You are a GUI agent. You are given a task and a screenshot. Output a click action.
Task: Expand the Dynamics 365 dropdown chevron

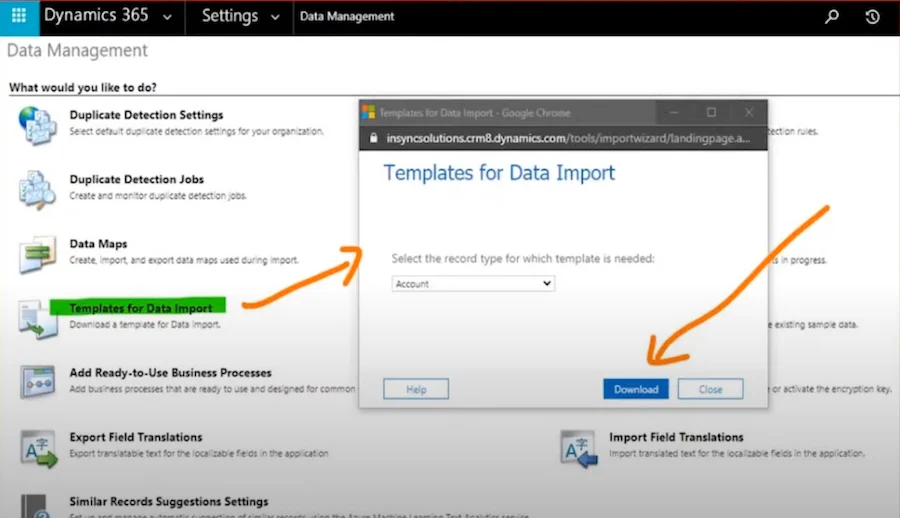click(x=167, y=17)
